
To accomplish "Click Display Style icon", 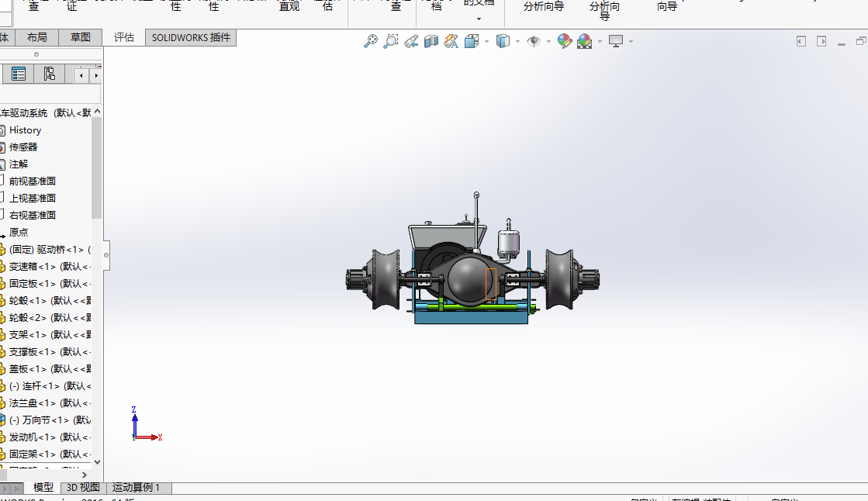I will coord(503,41).
